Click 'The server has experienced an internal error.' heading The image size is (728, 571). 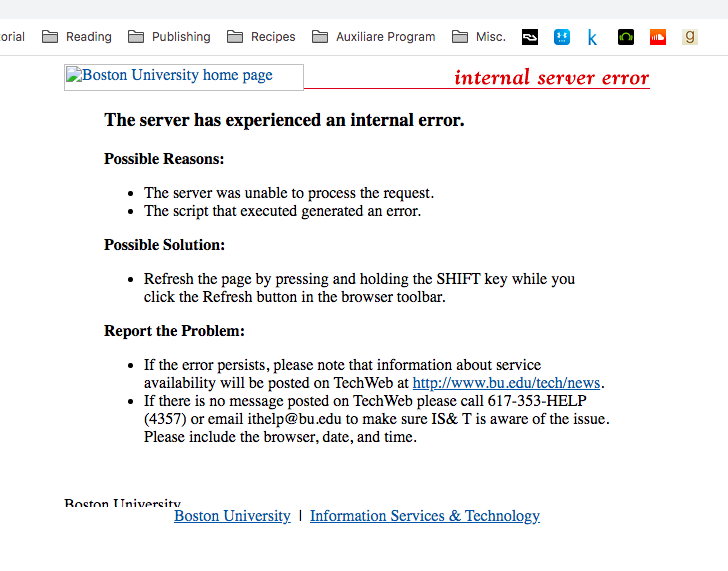coord(284,120)
